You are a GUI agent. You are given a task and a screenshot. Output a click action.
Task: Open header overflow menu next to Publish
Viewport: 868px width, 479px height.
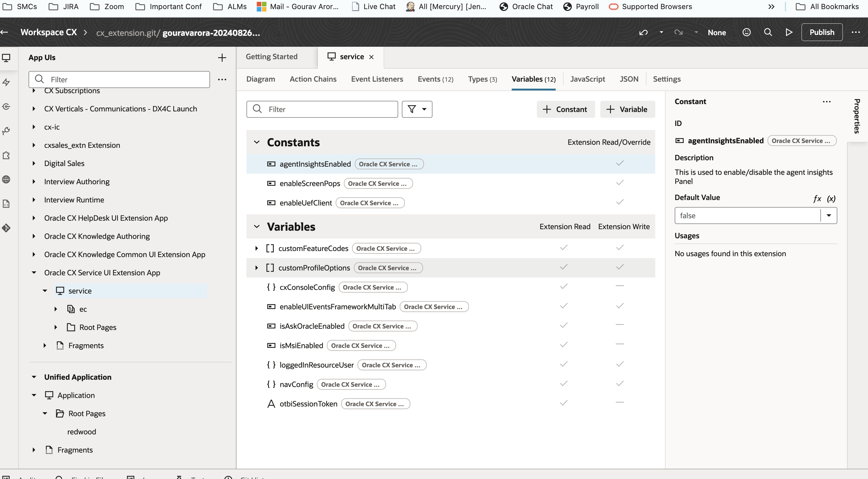pyautogui.click(x=856, y=32)
